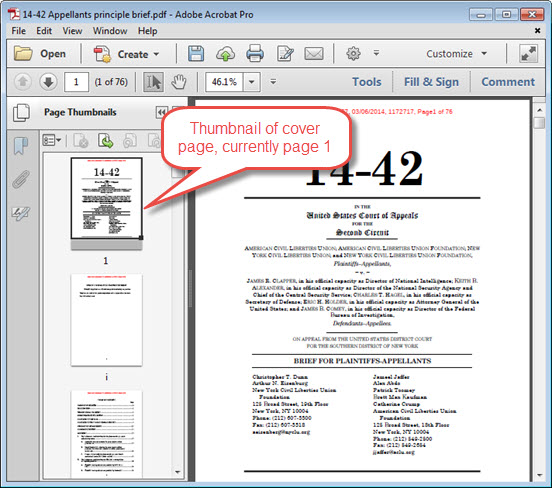Toggle the Hand pan tool
Screen dimensions: 552x488
179,82
